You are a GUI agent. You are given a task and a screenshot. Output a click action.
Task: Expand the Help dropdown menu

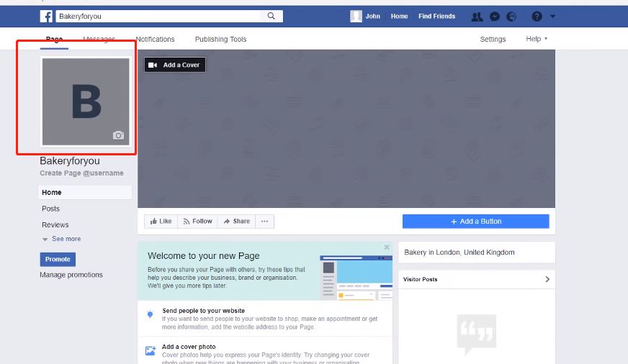[x=537, y=39]
